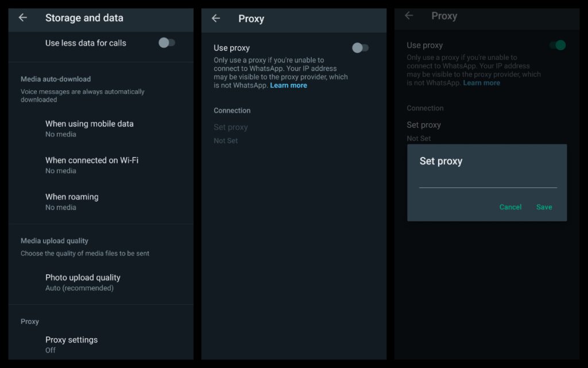The height and width of the screenshot is (368, 588).
Task: Select 'Auto (recommended)' value text
Action: pos(79,288)
